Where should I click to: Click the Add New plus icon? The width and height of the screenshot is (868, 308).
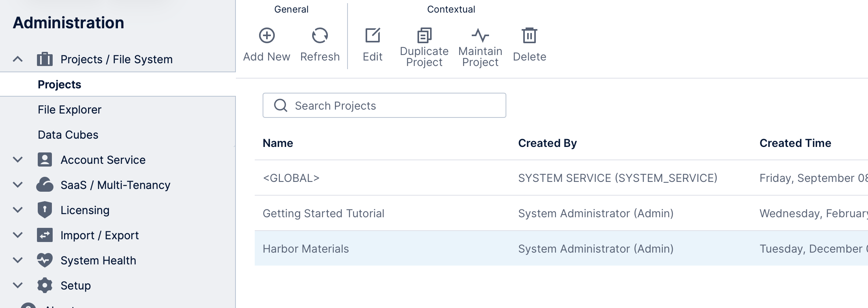pos(267,36)
